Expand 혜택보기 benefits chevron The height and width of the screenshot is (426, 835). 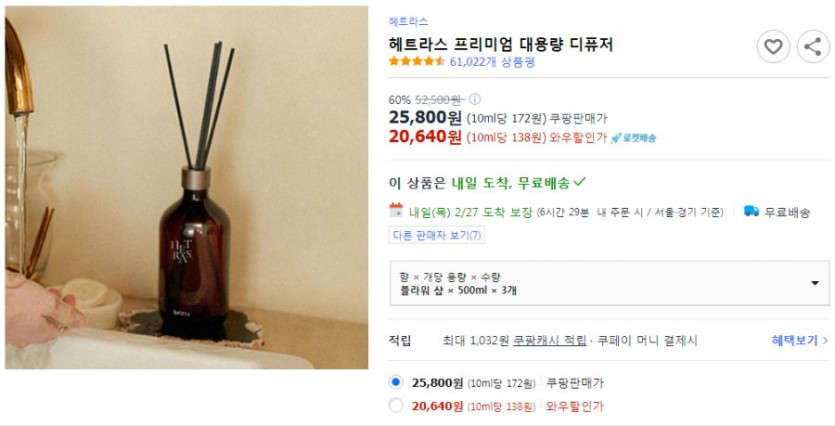pyautogui.click(x=800, y=340)
